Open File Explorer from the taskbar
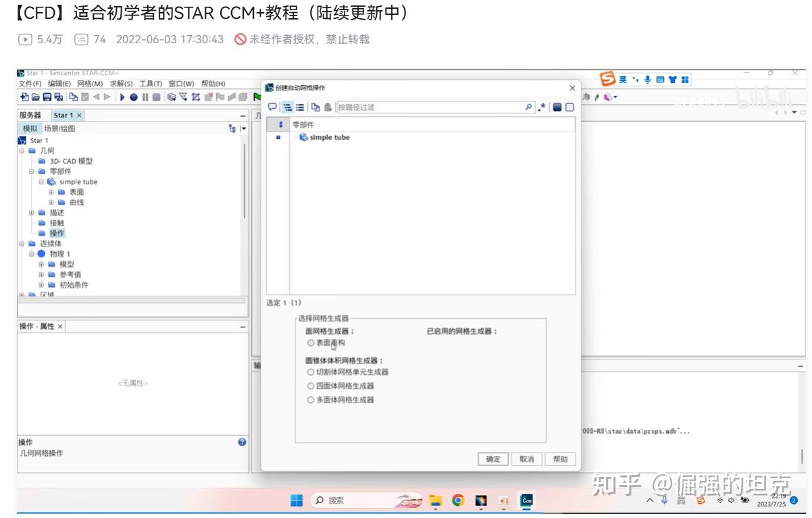Screen dimensions: 812x518 click(436, 500)
